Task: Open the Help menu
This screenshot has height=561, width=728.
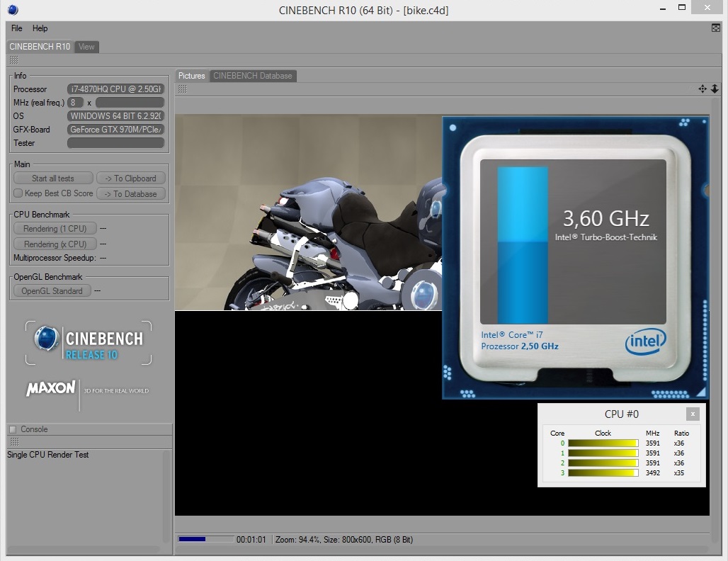Action: point(40,28)
